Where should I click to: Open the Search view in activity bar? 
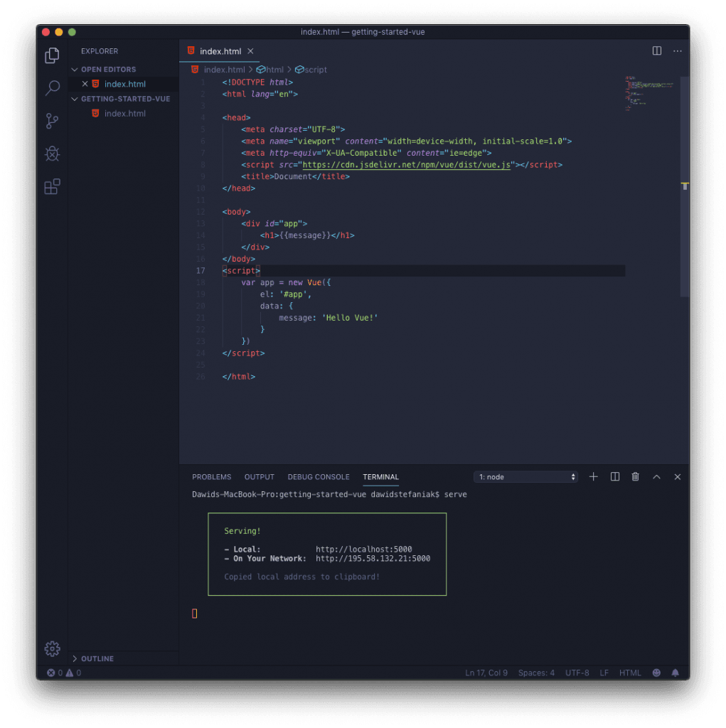pyautogui.click(x=52, y=87)
